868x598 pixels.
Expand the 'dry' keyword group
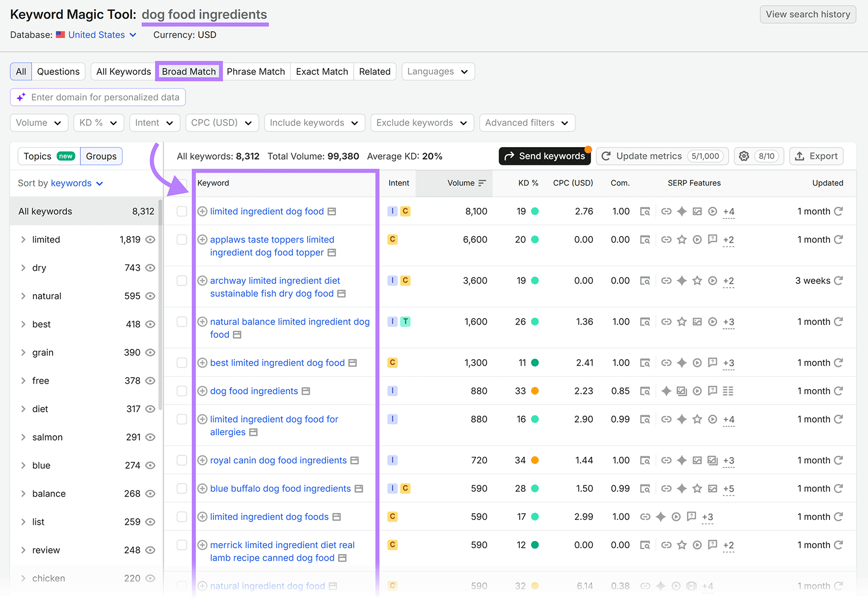(x=23, y=268)
